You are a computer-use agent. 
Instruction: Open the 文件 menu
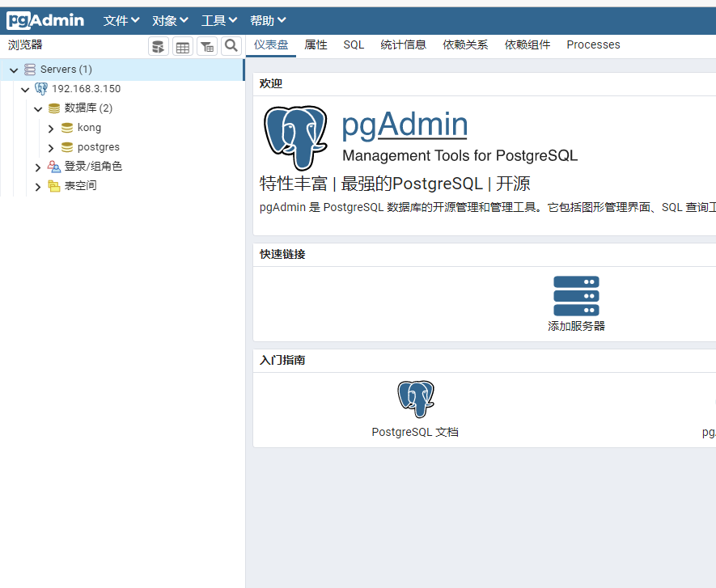tap(121, 20)
